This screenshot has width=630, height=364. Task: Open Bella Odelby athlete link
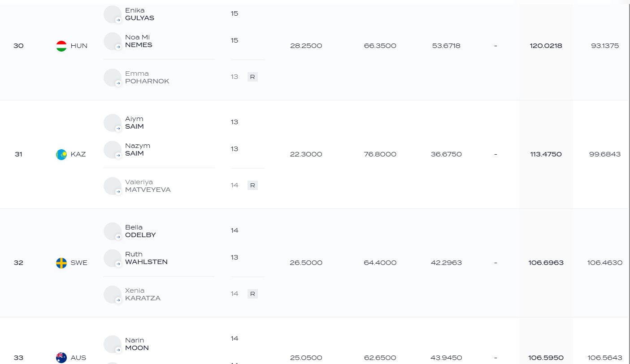[140, 231]
